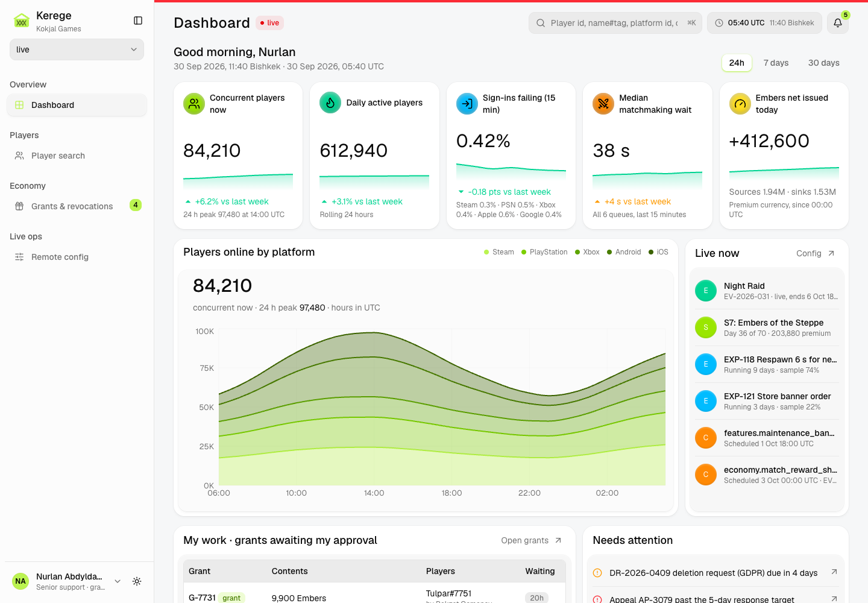Open the S7 Embers of the Steppe avatar

(x=706, y=327)
